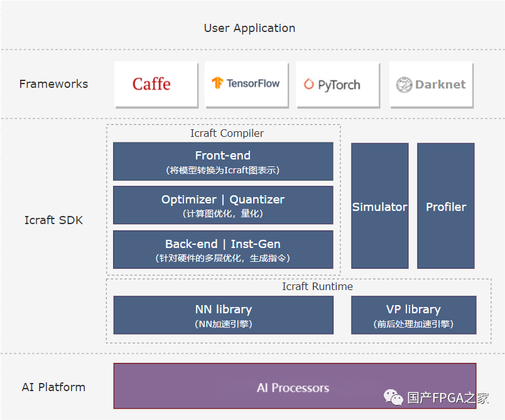Image resolution: width=505 pixels, height=420 pixels.
Task: Select the TensorFlow framework card
Action: pos(247,84)
